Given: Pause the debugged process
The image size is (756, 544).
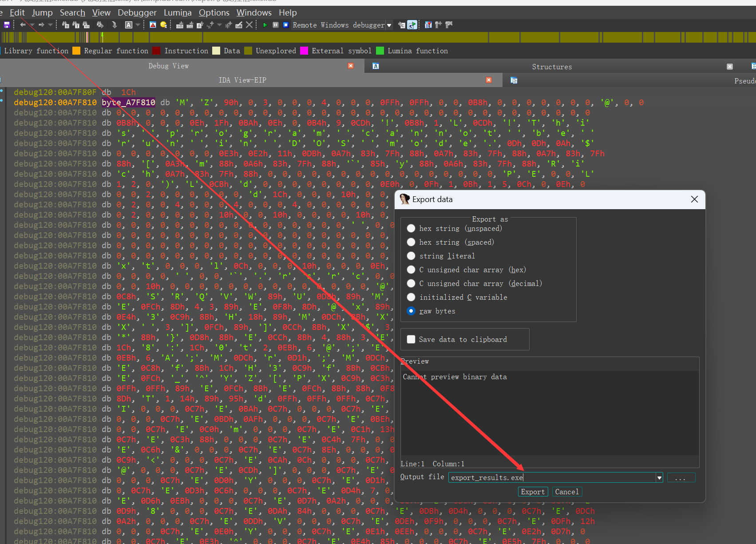Looking at the screenshot, I should point(276,25).
